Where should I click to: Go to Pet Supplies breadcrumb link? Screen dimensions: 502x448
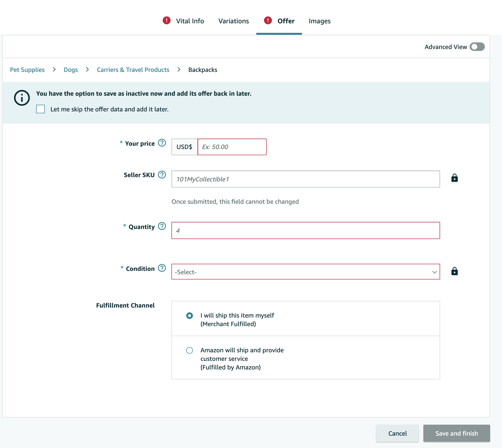tap(27, 70)
